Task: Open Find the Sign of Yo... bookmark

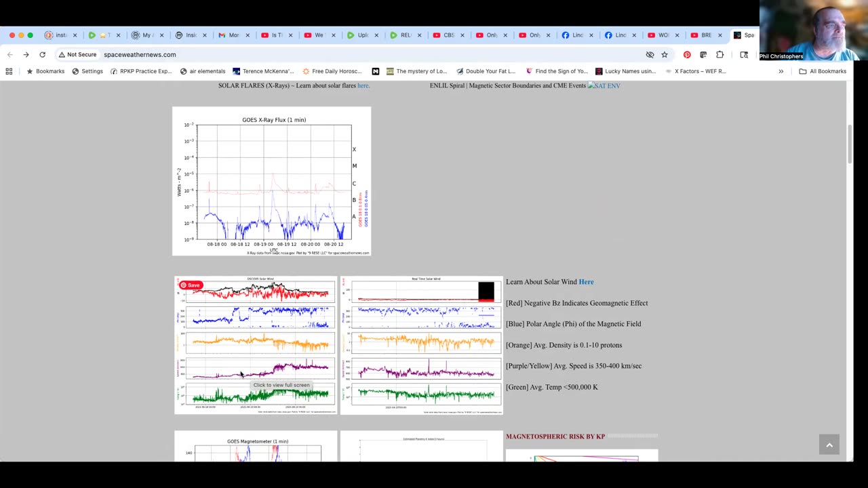Action: pos(557,71)
